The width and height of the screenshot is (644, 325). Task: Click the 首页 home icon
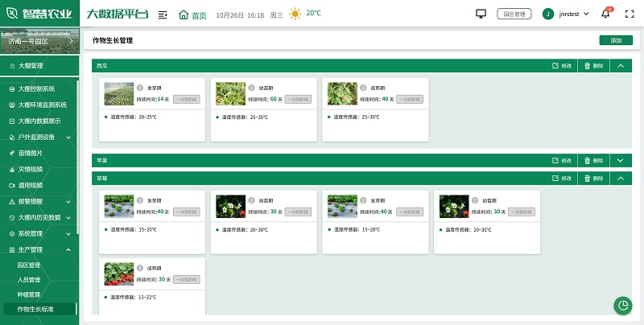coord(184,14)
